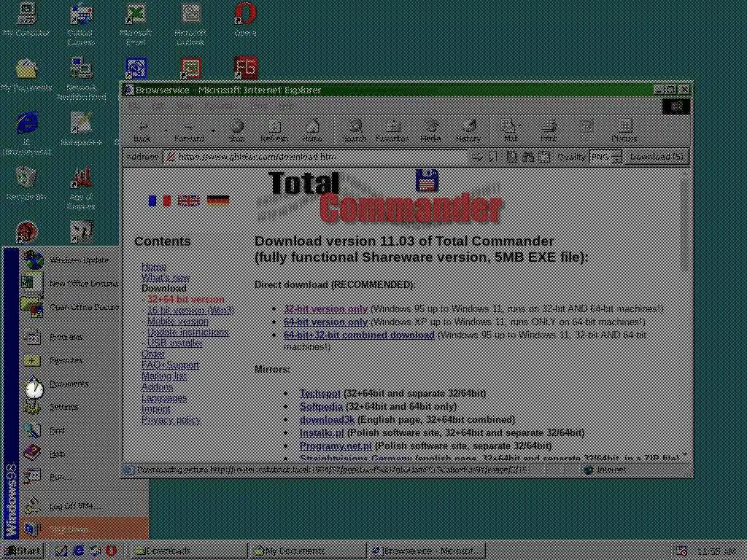Expand Favorites in the Start menu
The width and height of the screenshot is (747, 560).
[x=69, y=360]
